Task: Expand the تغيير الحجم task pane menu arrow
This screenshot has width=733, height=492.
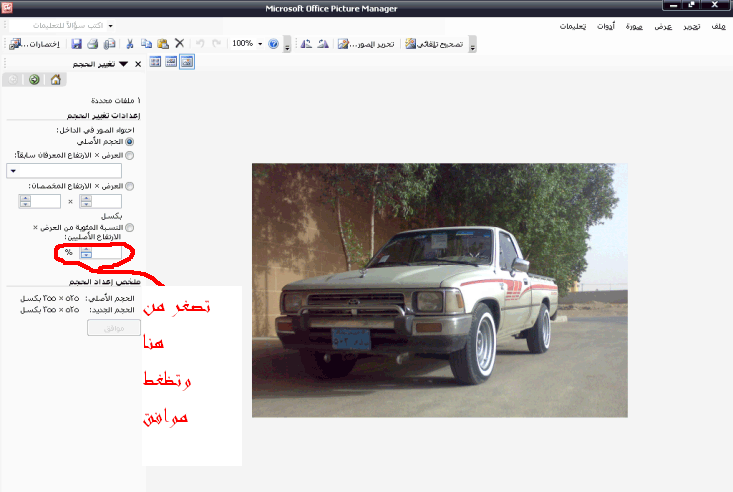Action: click(123, 64)
